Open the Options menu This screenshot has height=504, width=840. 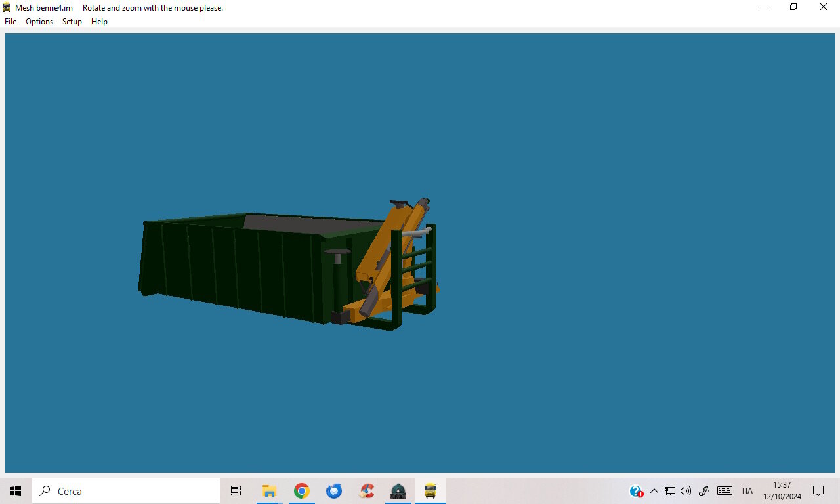[39, 22]
